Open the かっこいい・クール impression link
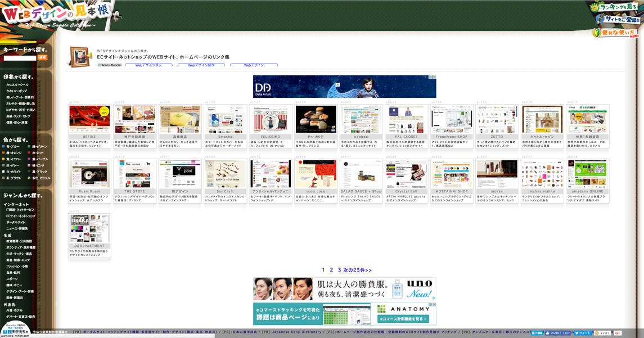Viewport: 644px width, 338px height. tap(17, 84)
